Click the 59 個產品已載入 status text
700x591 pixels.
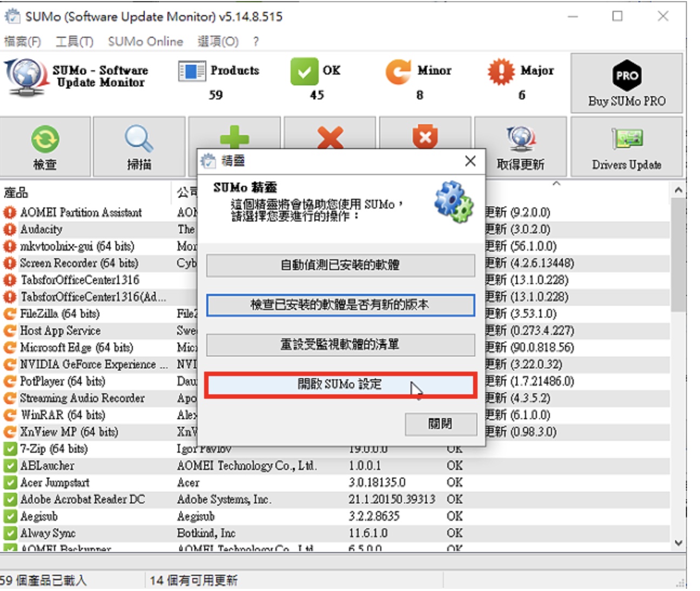pos(43,580)
